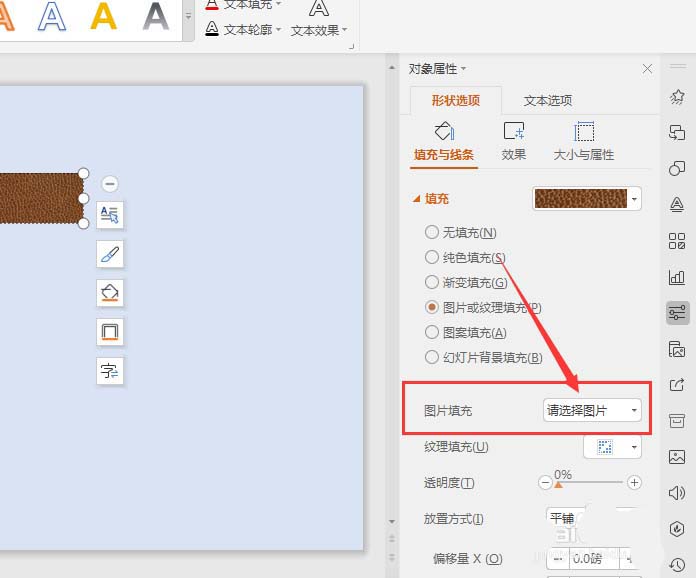Click the properties sliders icon in sidebar
The height and width of the screenshot is (578, 696).
click(677, 313)
